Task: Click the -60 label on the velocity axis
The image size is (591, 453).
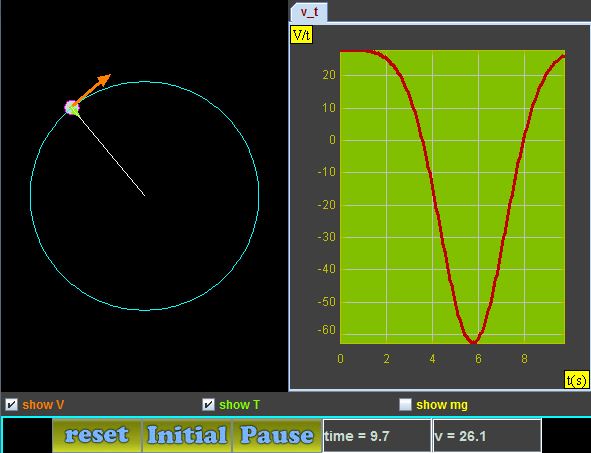Action: [326, 331]
